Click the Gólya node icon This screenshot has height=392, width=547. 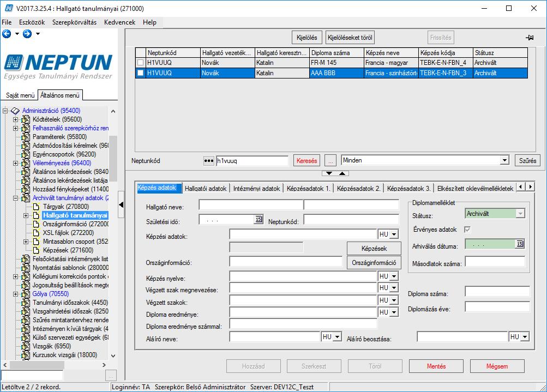(x=26, y=294)
